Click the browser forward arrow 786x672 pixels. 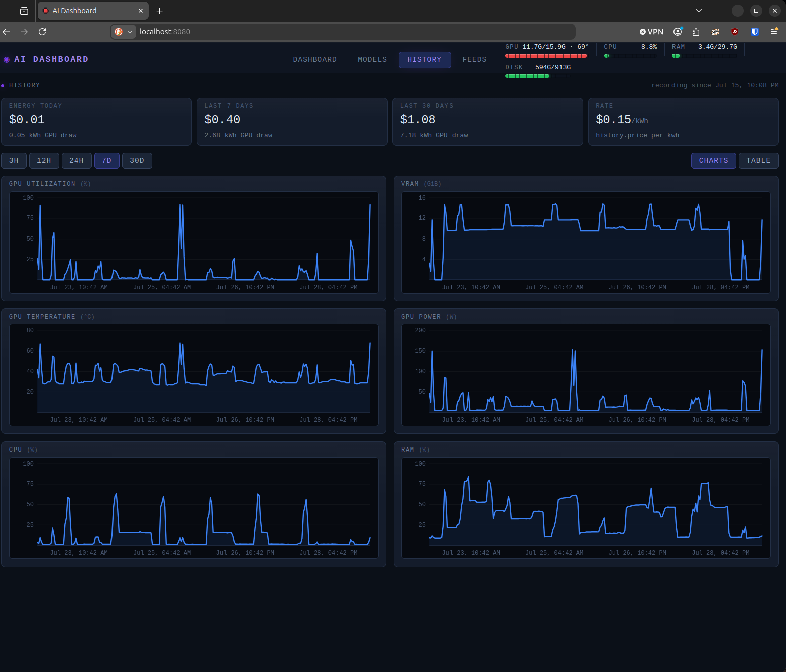pyautogui.click(x=24, y=32)
